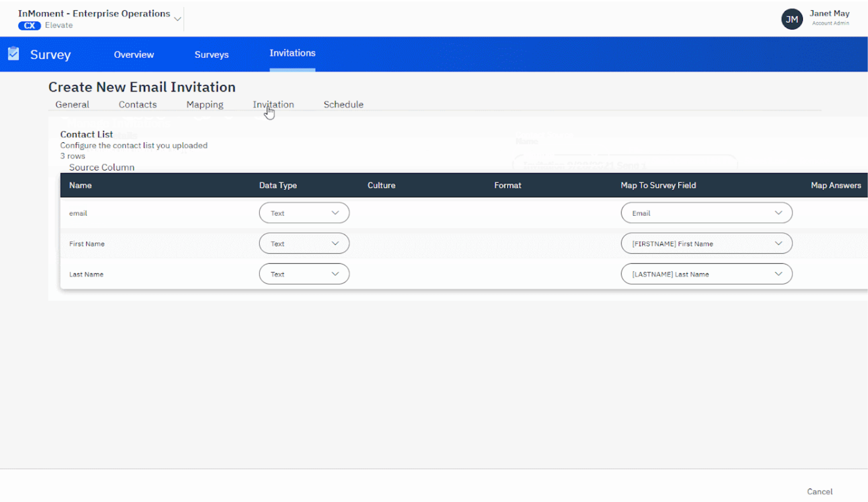Click the Elevate label
Viewport: 868px width, 502px height.
[59, 25]
